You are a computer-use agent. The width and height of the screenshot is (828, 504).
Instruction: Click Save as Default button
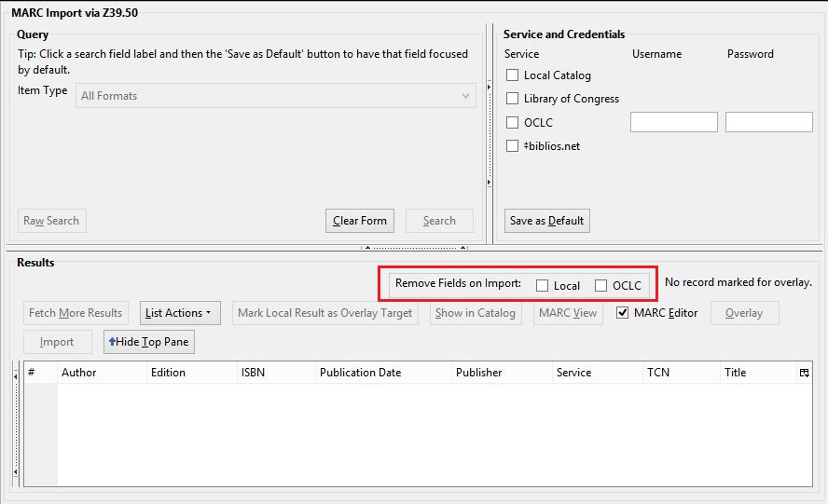(546, 221)
